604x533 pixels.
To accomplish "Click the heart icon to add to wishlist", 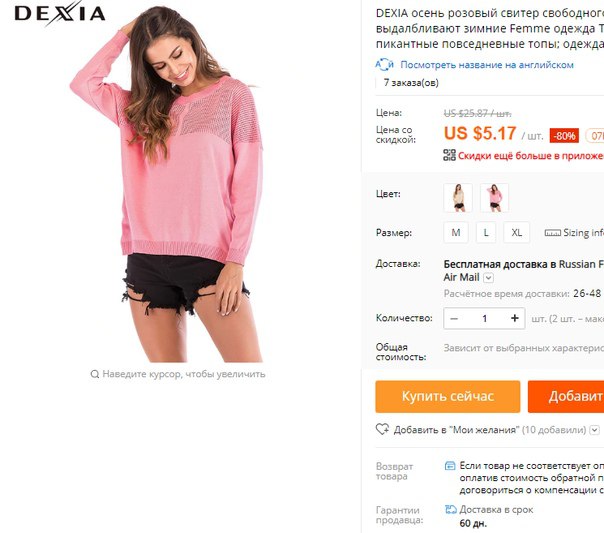I will pos(383,429).
